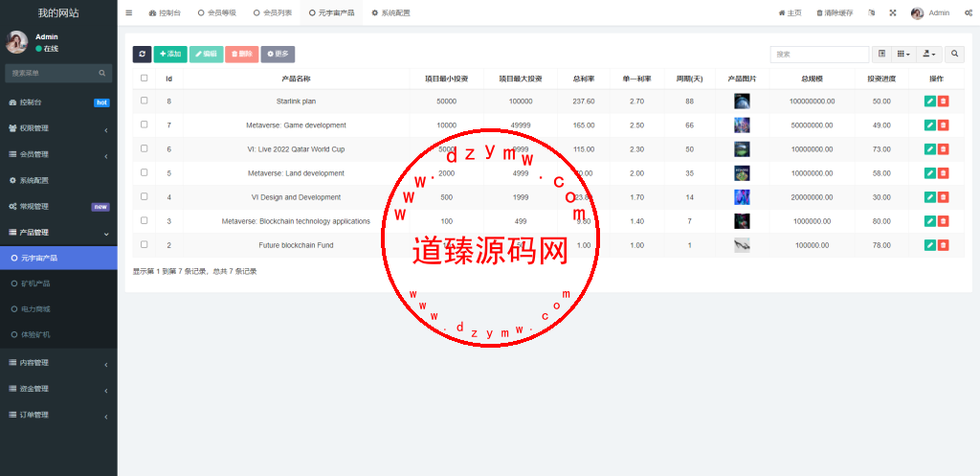Check the box for row Id 5
The width and height of the screenshot is (980, 476).
coord(145,172)
